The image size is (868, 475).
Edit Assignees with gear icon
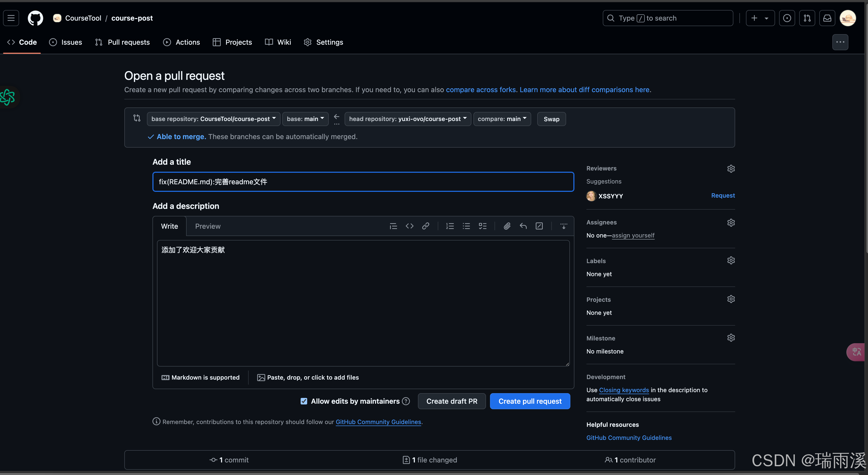coord(731,223)
